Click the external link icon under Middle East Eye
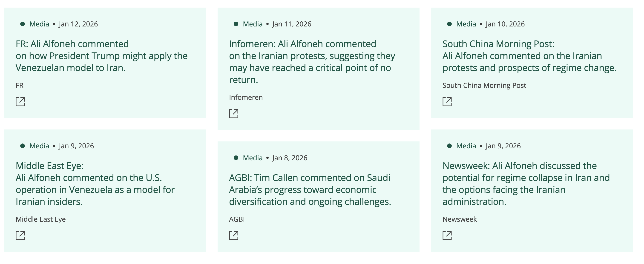This screenshot has height=264, width=644. point(20,235)
